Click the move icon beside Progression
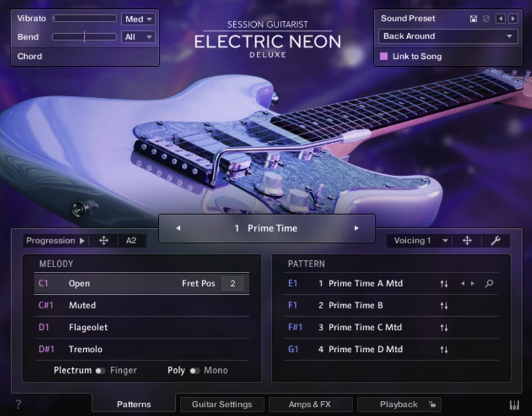Screen dimensions: 532x416 click(x=103, y=241)
